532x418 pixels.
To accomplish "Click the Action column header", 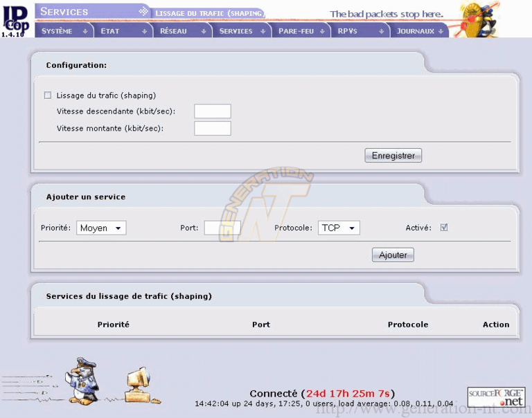I will point(496,325).
